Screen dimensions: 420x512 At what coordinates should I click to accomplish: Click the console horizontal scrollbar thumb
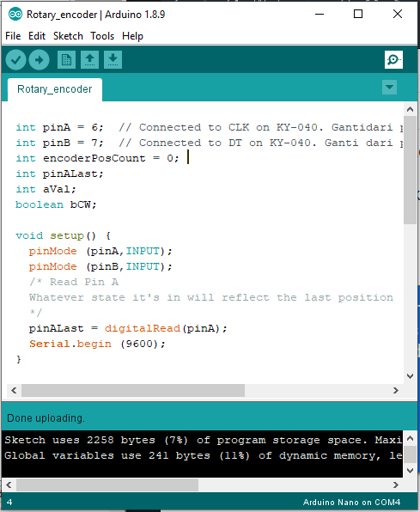click(x=107, y=485)
